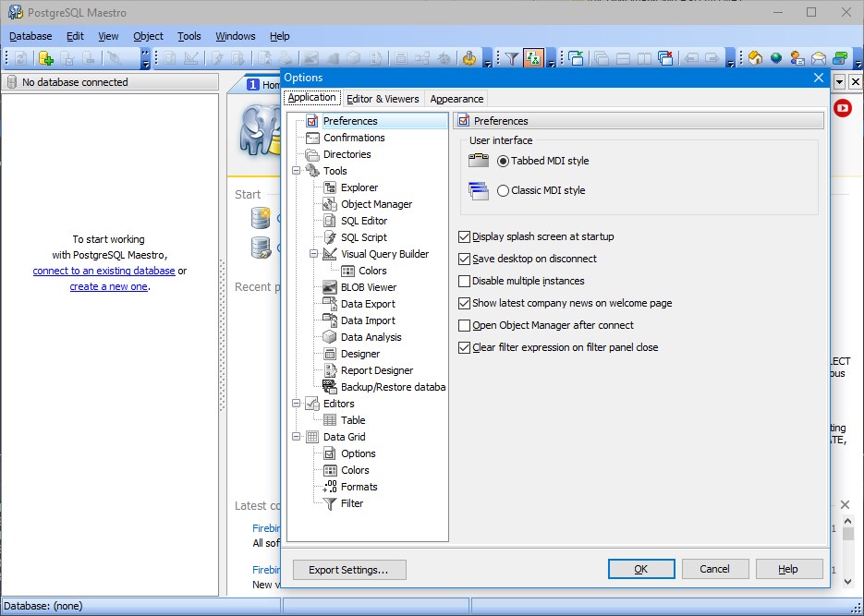864x616 pixels.
Task: Click create a new one link
Action: [108, 287]
